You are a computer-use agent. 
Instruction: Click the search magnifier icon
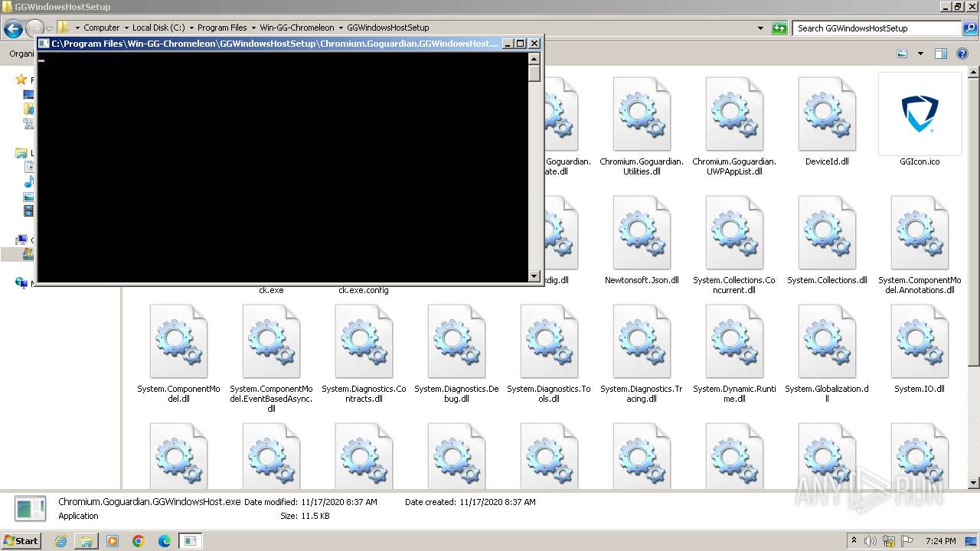coord(969,28)
